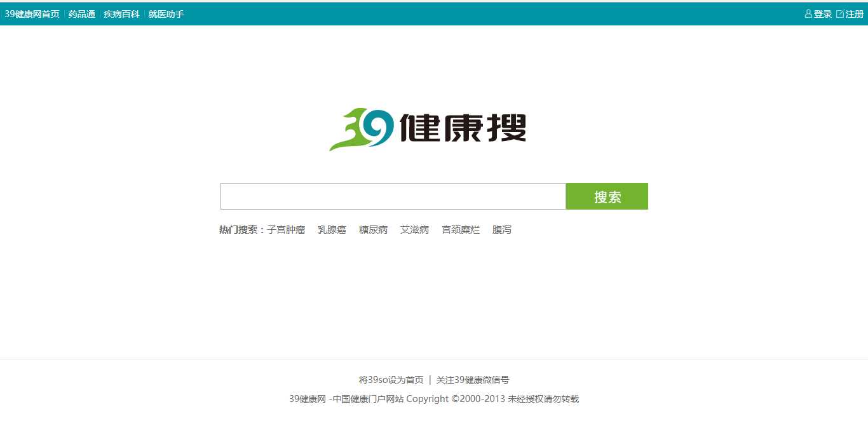Go to 疾病百科 in top bar

121,14
